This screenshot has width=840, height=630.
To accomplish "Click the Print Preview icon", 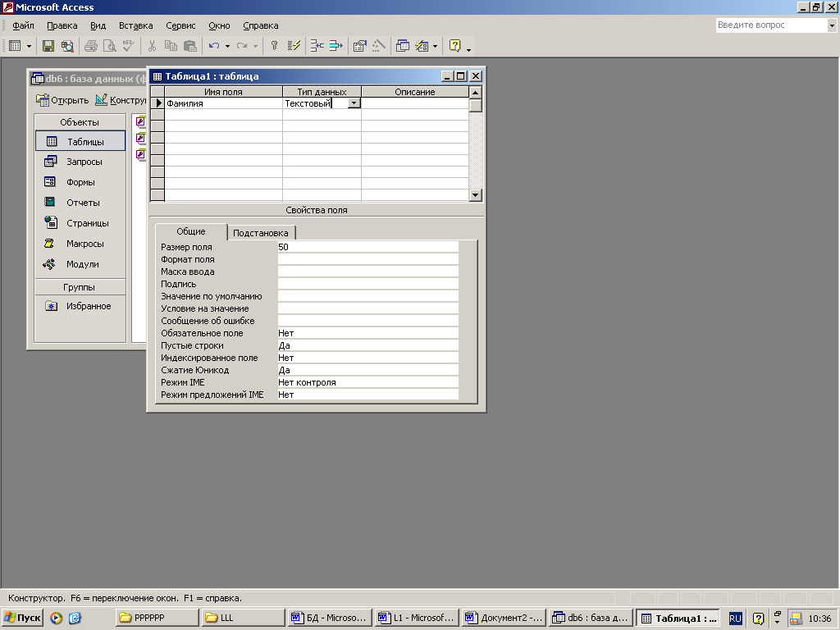I will pyautogui.click(x=109, y=46).
